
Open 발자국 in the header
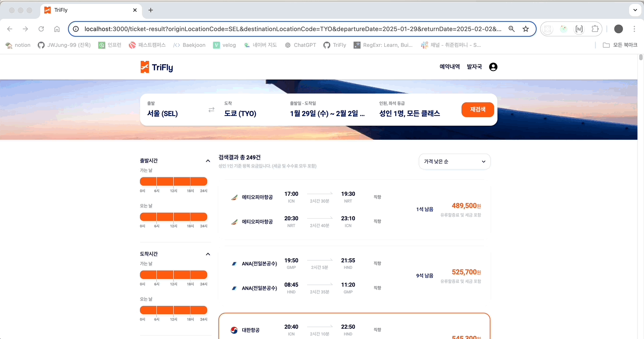474,67
